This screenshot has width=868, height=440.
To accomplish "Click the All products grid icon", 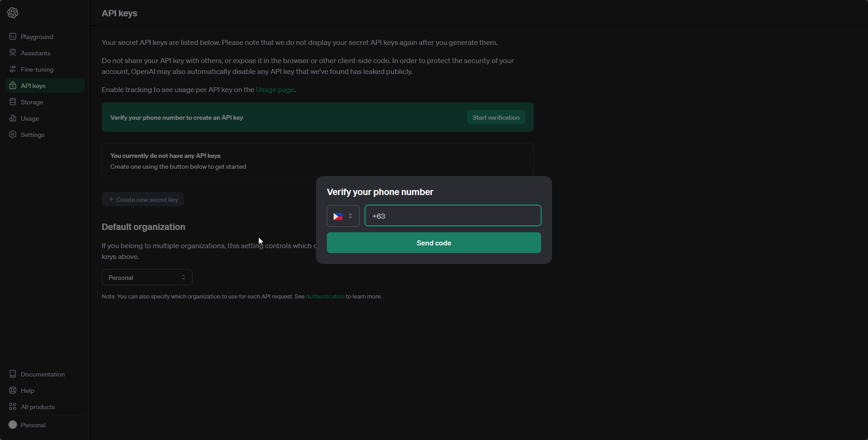I will [13, 406].
